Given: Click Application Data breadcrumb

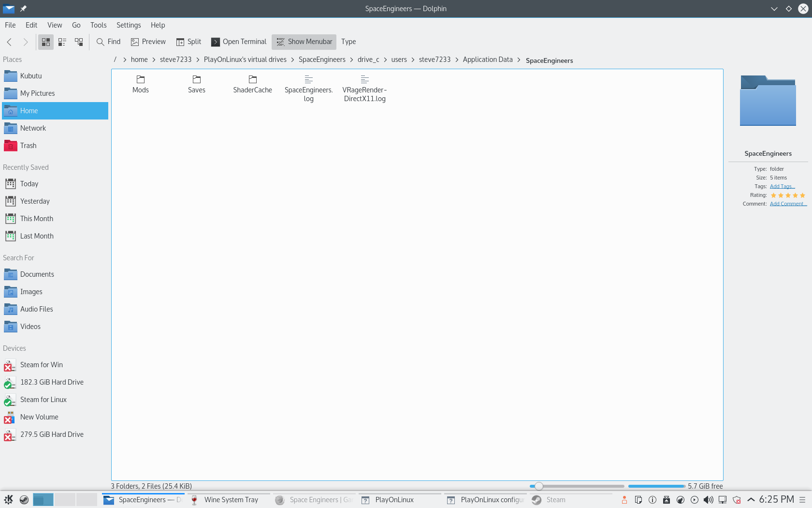Looking at the screenshot, I should [x=488, y=60].
